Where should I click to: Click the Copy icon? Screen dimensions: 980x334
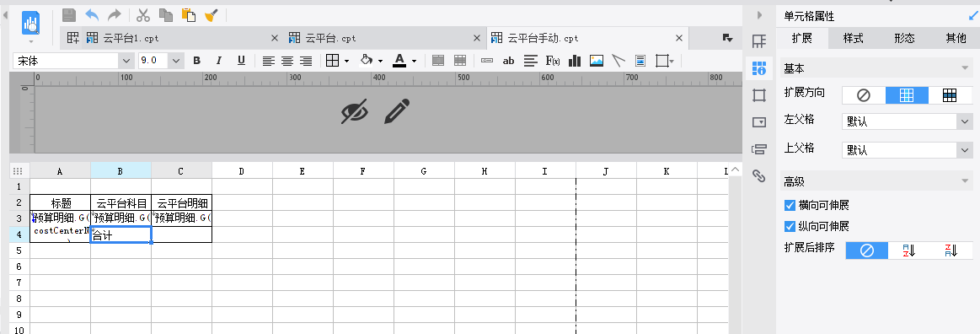(x=166, y=15)
